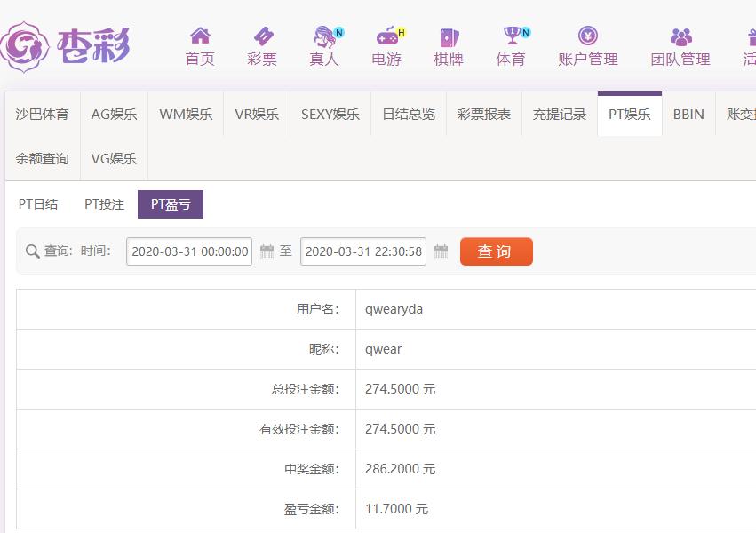Image resolution: width=756 pixels, height=533 pixels.
Task: Switch to the 沙巴体育 tab
Action: pyautogui.click(x=42, y=115)
